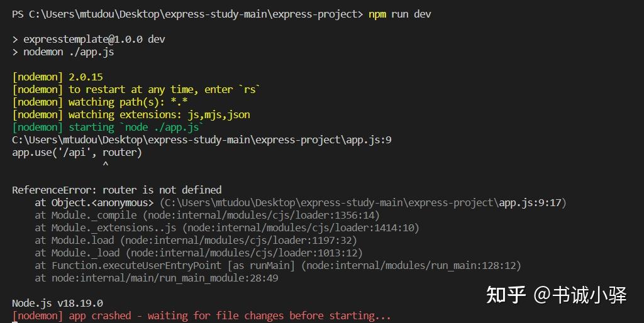Open the app.js:9:17 stack trace link

coord(530,203)
